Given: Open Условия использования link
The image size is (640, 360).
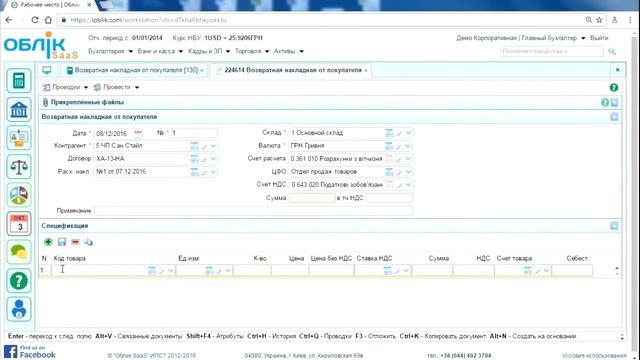Looking at the screenshot, I should (x=594, y=356).
